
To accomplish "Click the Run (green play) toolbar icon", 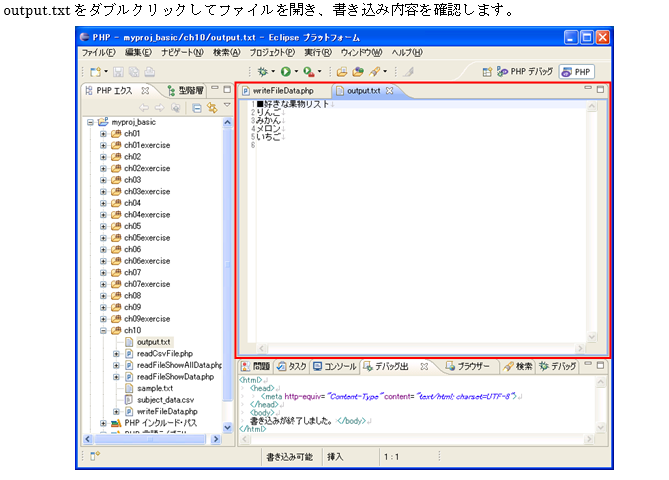I will click(x=285, y=72).
